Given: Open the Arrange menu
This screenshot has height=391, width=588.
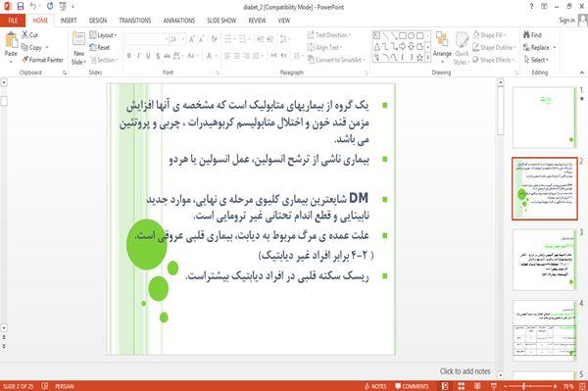Looking at the screenshot, I should 443,48.
